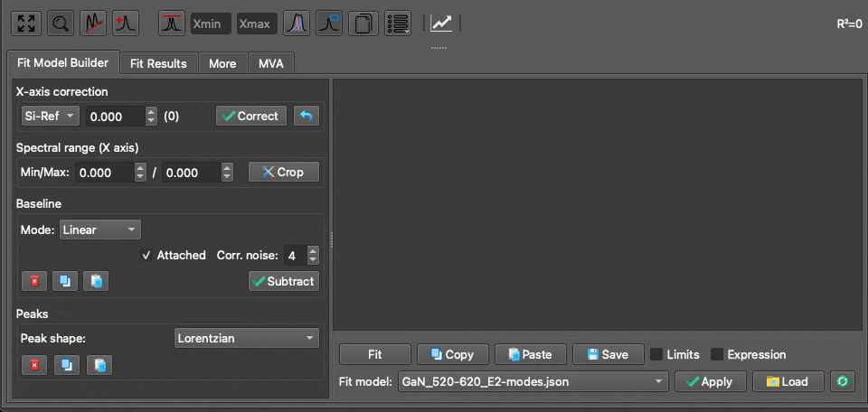
Task: Click the trend line chart icon
Action: pos(441,23)
